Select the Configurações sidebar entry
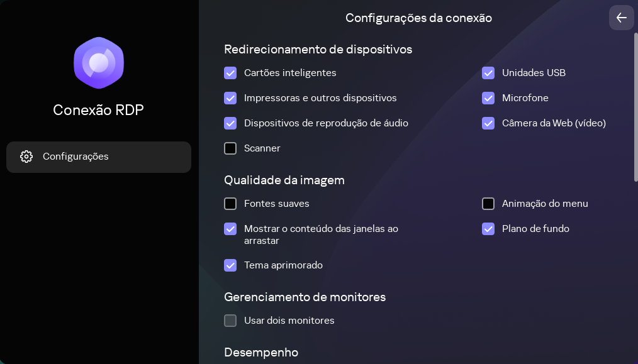The width and height of the screenshot is (638, 364). tap(98, 157)
